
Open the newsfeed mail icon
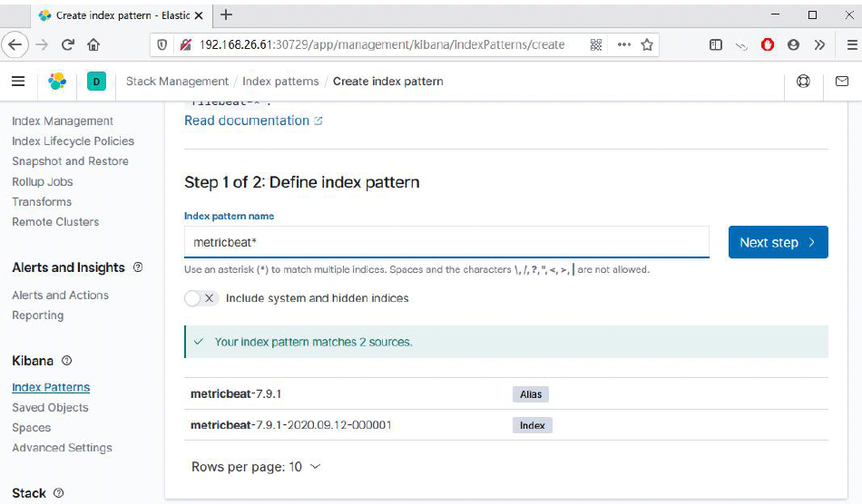[x=842, y=82]
